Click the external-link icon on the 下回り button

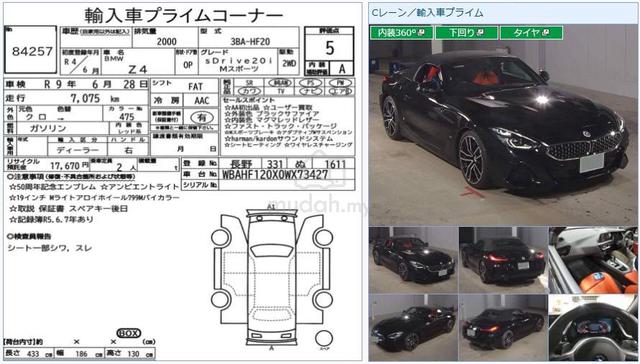tap(480, 33)
